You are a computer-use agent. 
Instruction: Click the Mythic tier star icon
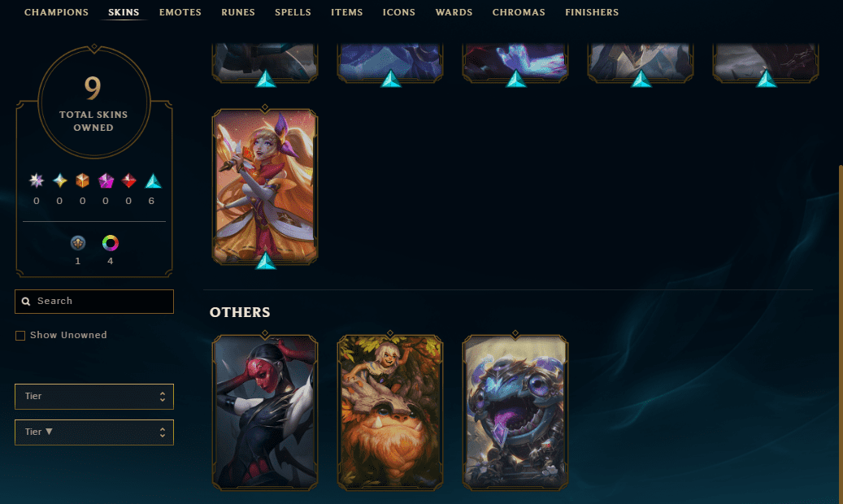tap(59, 180)
